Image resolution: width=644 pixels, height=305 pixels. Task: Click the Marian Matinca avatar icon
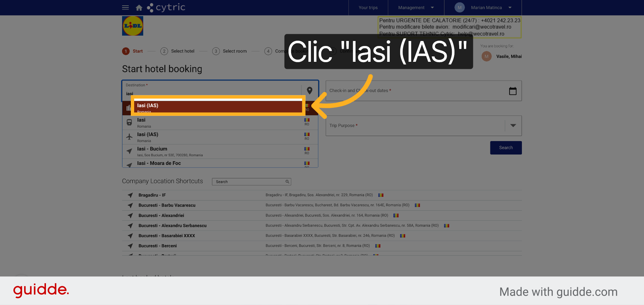tap(460, 7)
